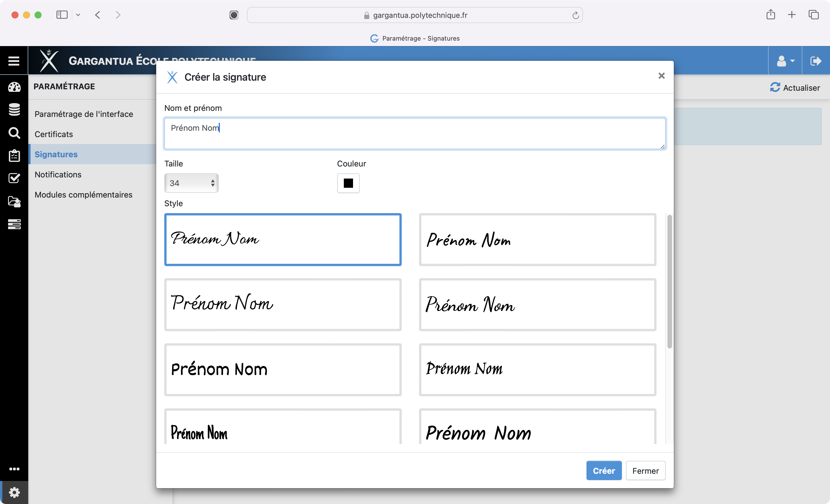Click the logout arrow icon

[816, 61]
